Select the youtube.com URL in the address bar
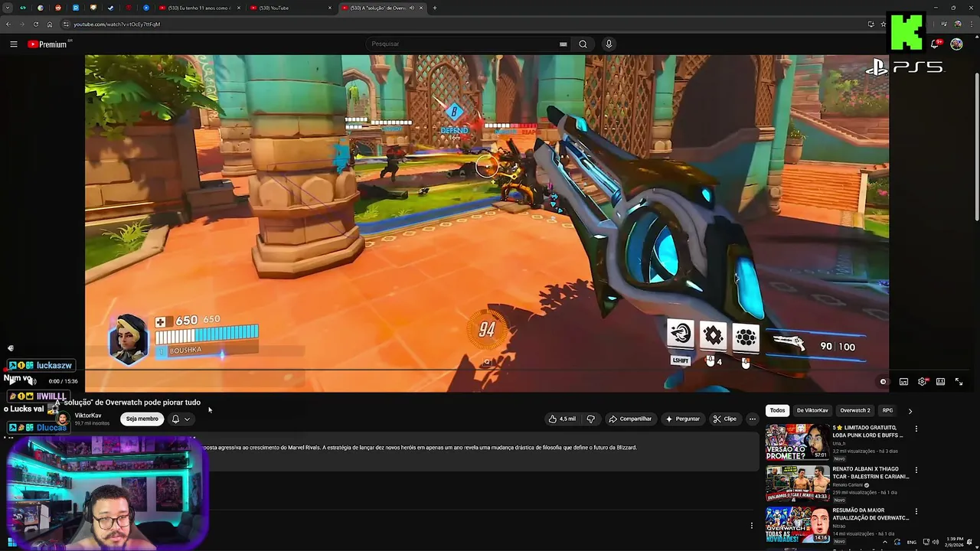 (x=116, y=24)
